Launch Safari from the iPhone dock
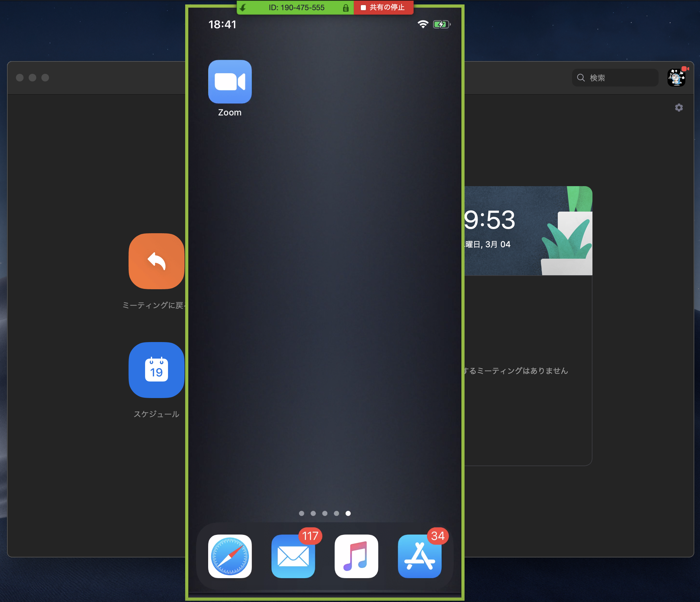This screenshot has height=602, width=700. pos(230,556)
